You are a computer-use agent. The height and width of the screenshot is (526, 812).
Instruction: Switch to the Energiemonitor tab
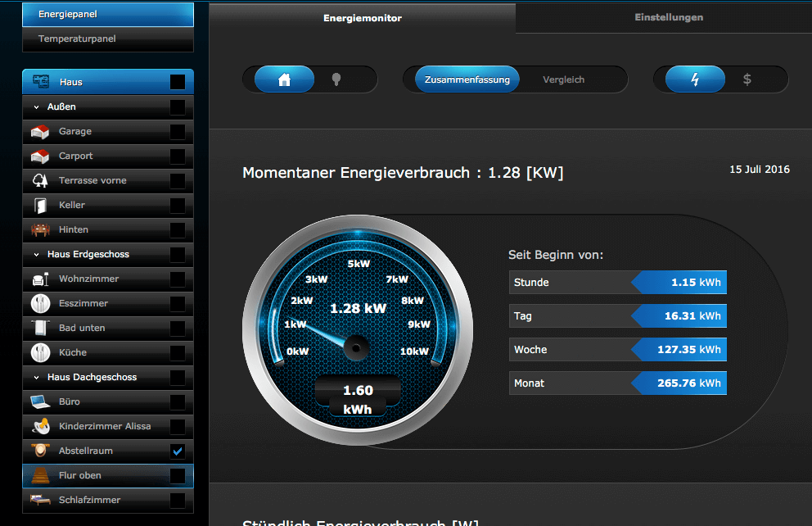click(362, 18)
